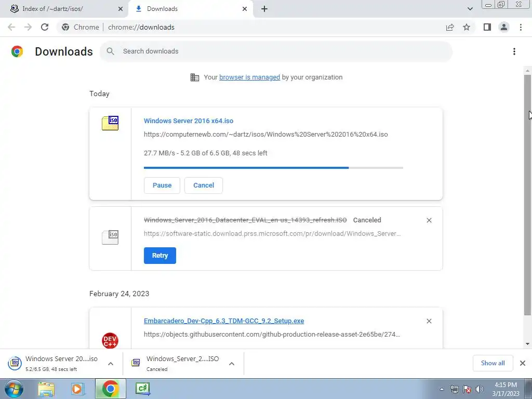532x399 pixels.
Task: Click the software-static.download.prss.microsoft.com URL
Action: pyautogui.click(x=272, y=234)
